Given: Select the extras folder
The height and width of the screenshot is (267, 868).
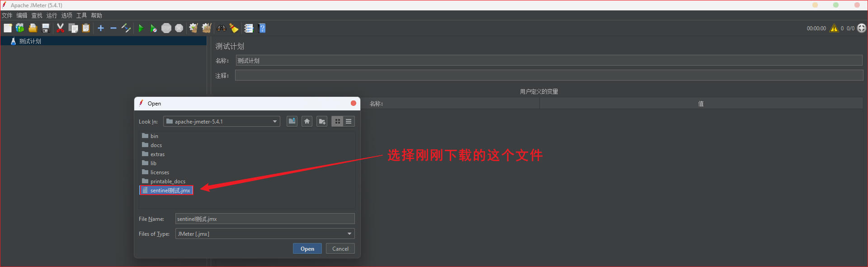Looking at the screenshot, I should click(x=153, y=154).
